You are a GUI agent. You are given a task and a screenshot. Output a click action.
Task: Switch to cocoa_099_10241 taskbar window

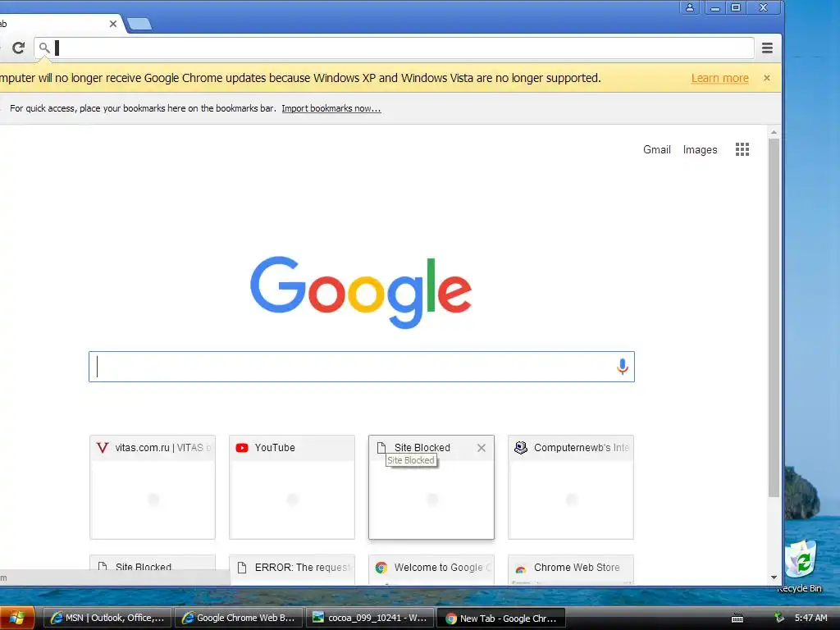[x=371, y=619]
